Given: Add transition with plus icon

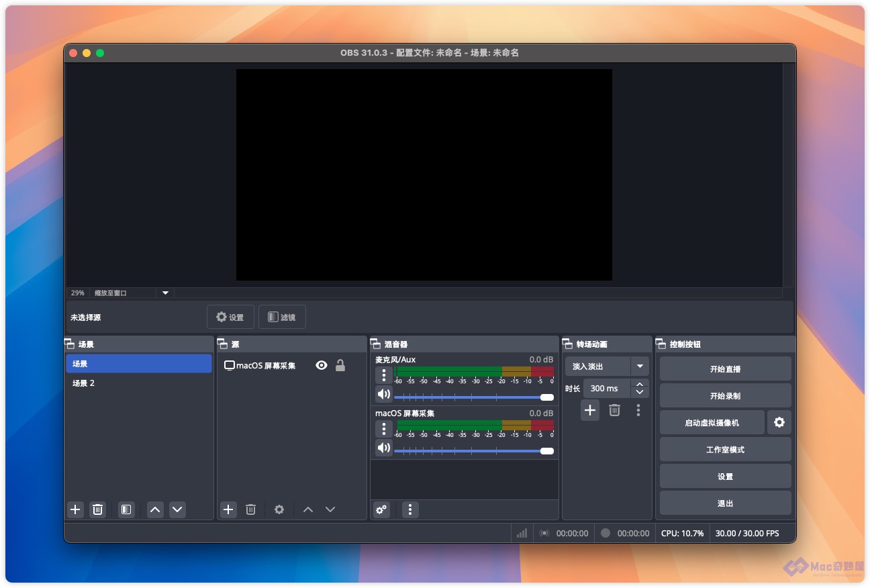Looking at the screenshot, I should tap(590, 410).
